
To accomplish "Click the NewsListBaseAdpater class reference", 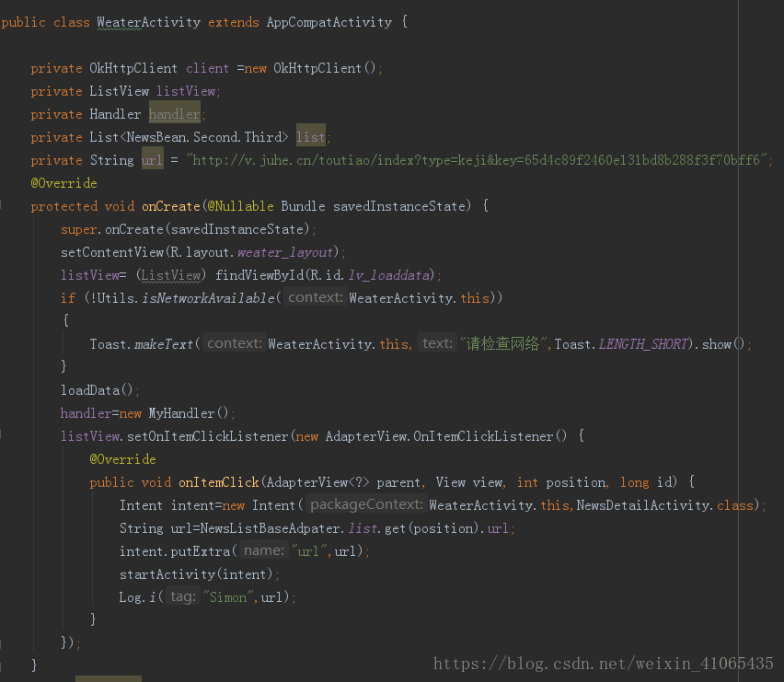I will 270,528.
